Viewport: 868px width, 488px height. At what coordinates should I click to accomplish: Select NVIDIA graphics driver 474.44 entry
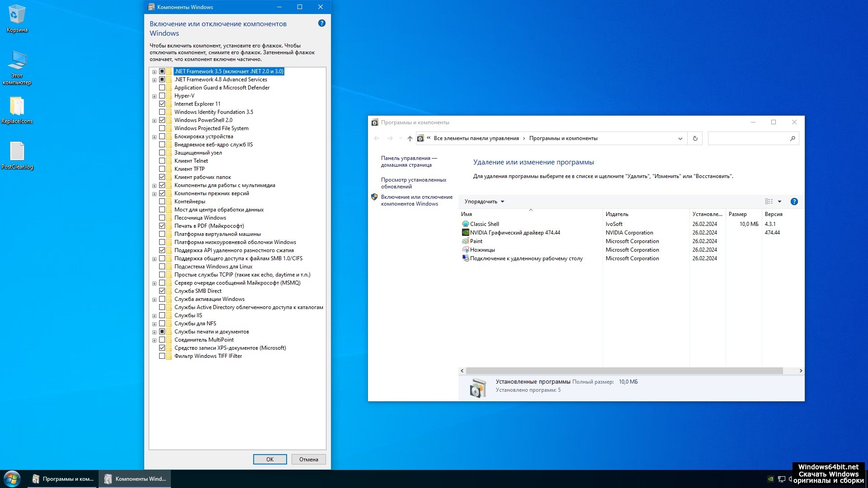pos(514,233)
